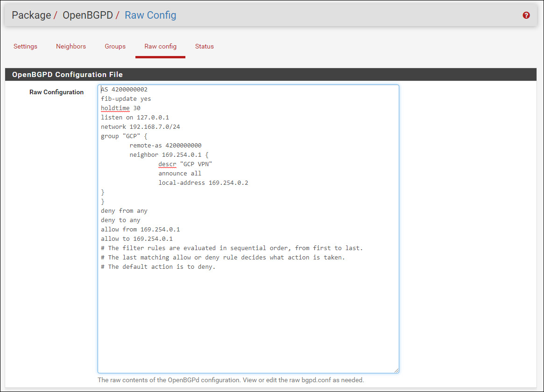Click the OpenBGPD breadcrumb link

point(88,15)
